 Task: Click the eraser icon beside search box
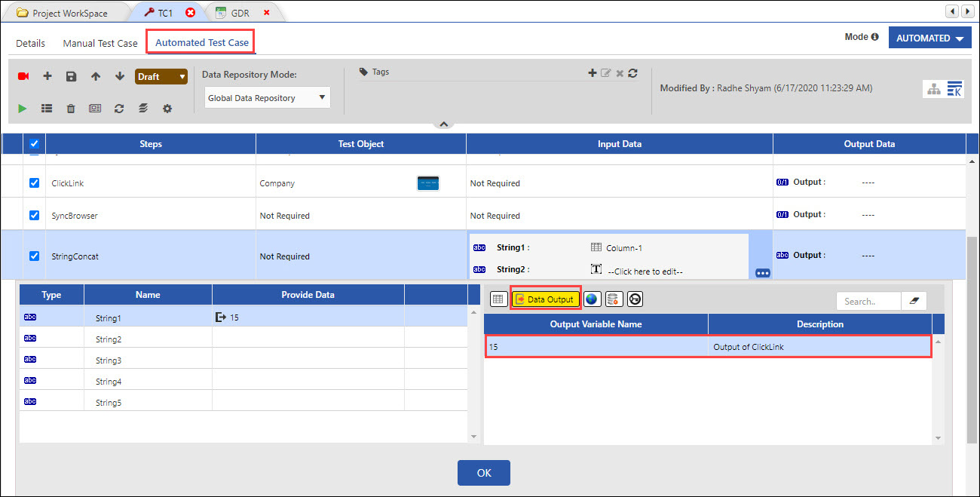pyautogui.click(x=914, y=301)
